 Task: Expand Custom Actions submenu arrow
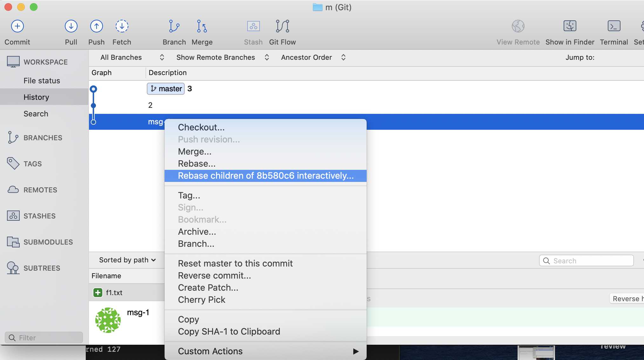pos(356,351)
